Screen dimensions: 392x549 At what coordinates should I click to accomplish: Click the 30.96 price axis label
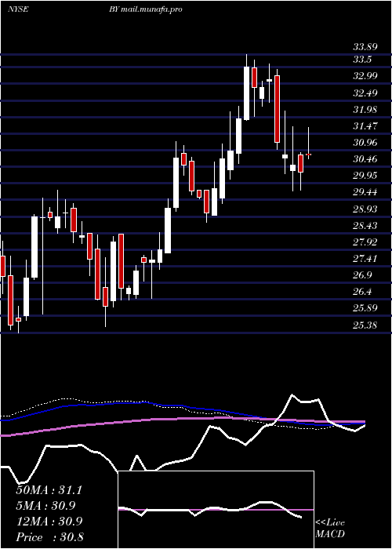coord(365,143)
